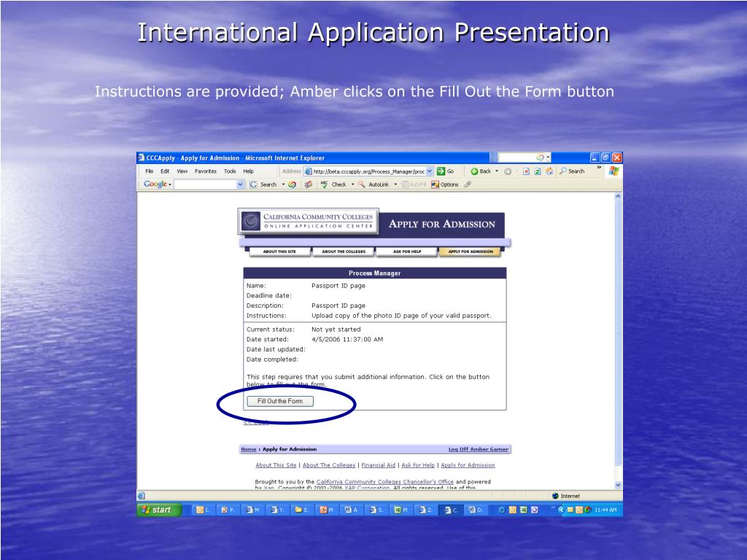Click the Fill Out the Form button

(x=280, y=401)
